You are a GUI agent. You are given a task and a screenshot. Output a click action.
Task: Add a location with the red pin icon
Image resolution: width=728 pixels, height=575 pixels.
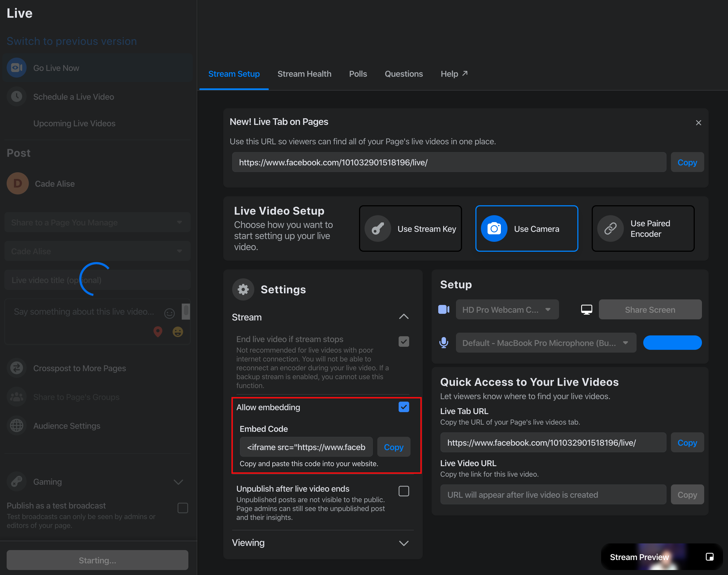pos(158,332)
